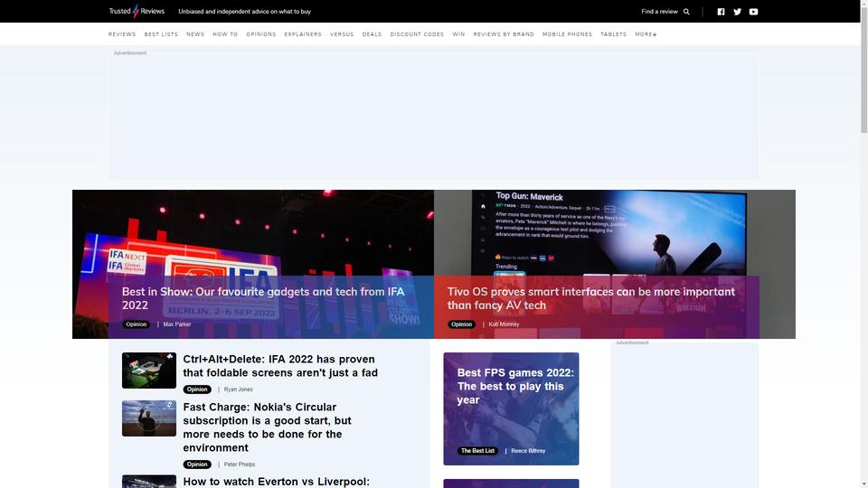
Task: Select Opinions in the nav bar
Action: pos(261,34)
